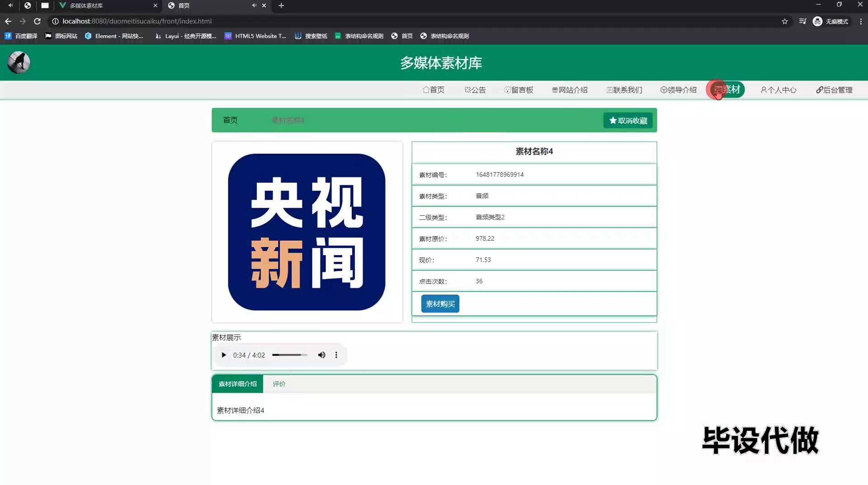
Task: Open the Layui bookmark
Action: point(185,36)
